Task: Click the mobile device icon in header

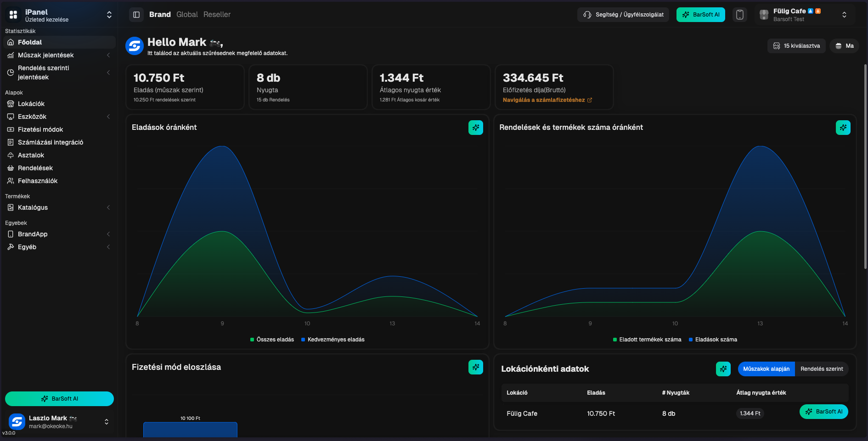Action: pos(739,15)
